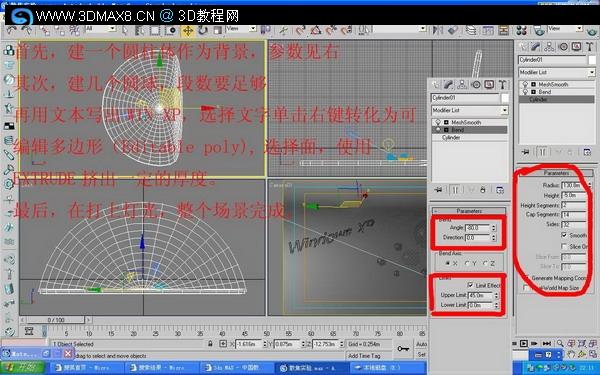The image size is (600, 375).
Task: Open the Windows Start button
Action: point(22,368)
